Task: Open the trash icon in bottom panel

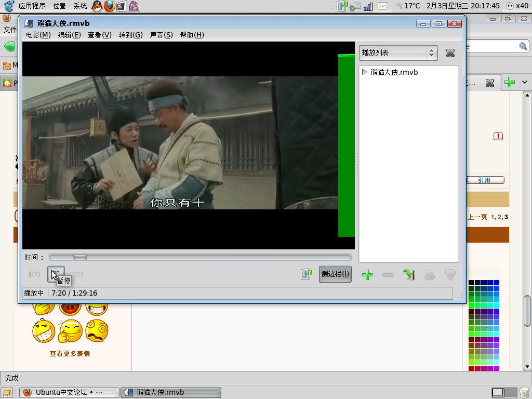Action: click(525, 393)
